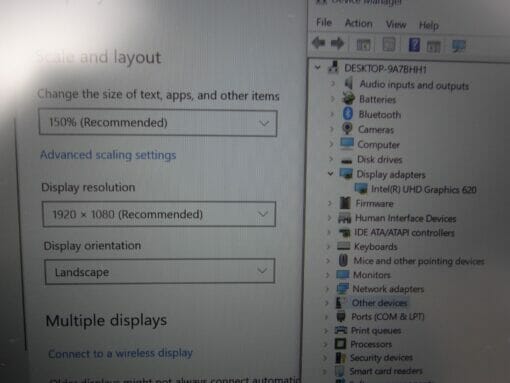The width and height of the screenshot is (510, 383).
Task: Click Connect to a wireless display link
Action: point(120,353)
